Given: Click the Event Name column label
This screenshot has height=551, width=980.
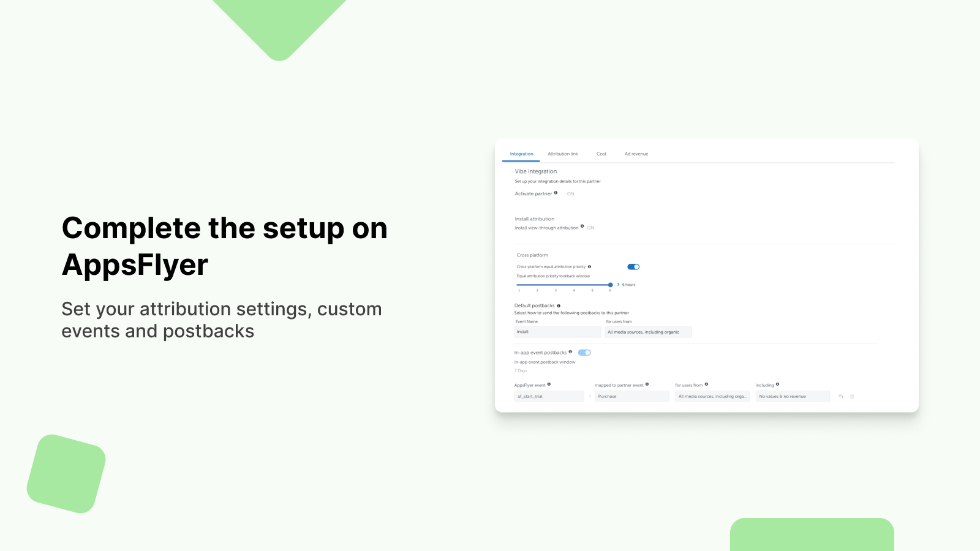Looking at the screenshot, I should 527,321.
